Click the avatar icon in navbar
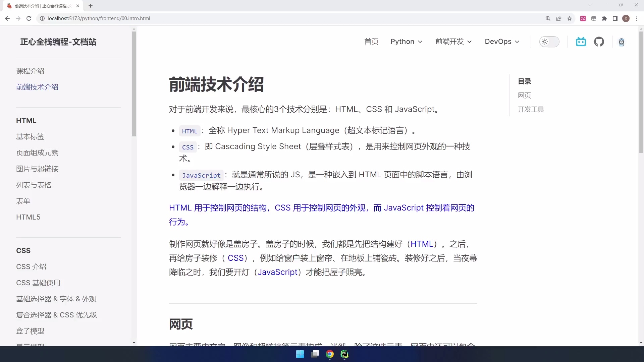 tap(621, 42)
